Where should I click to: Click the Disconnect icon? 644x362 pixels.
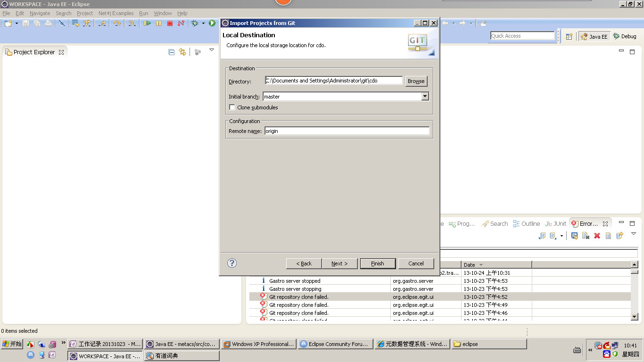coord(181,23)
